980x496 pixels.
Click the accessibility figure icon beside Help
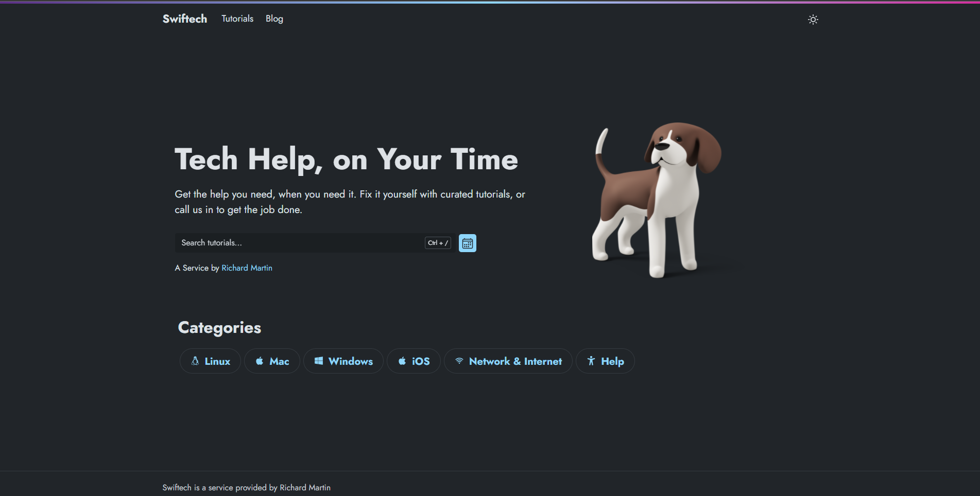591,361
